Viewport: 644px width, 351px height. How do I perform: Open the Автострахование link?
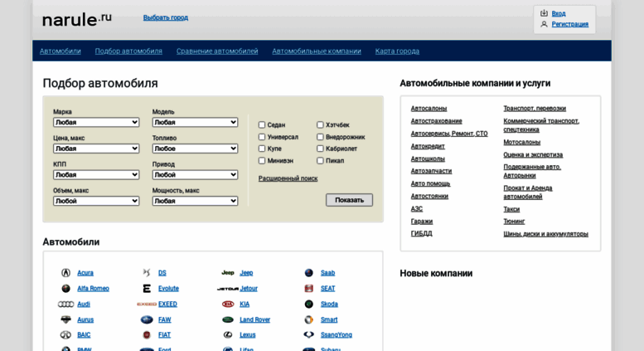click(437, 121)
